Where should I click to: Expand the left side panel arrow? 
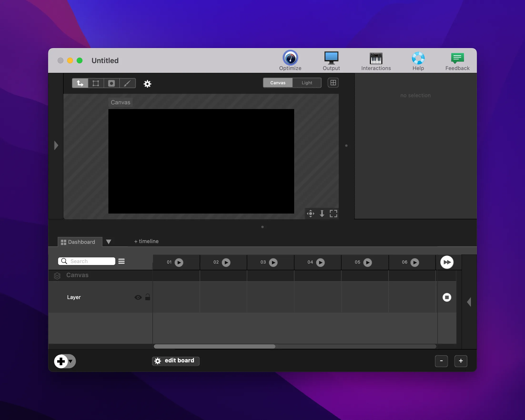(56, 145)
